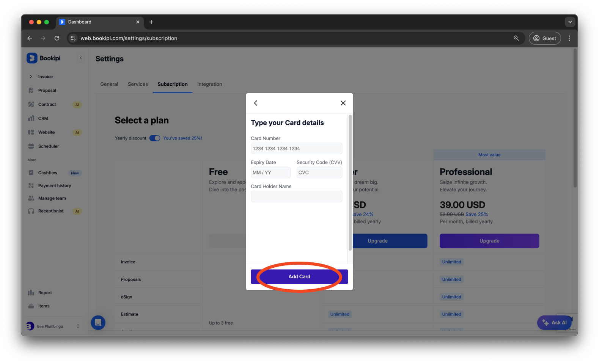Click the "Type your Card details" heading

(x=288, y=123)
